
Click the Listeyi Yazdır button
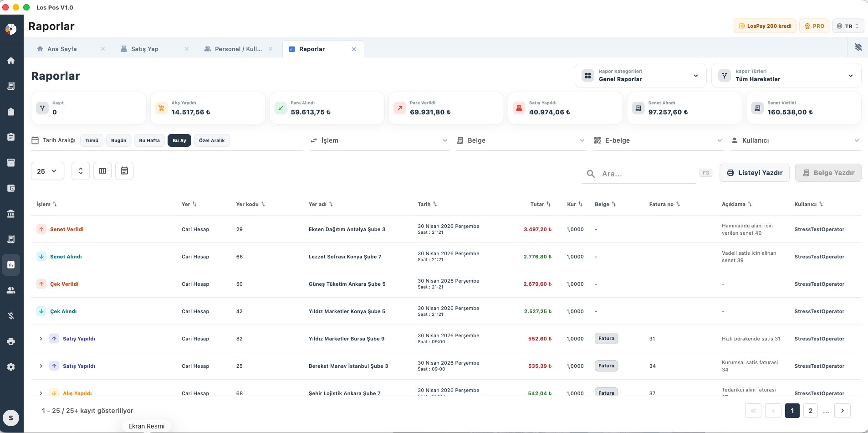tap(754, 173)
